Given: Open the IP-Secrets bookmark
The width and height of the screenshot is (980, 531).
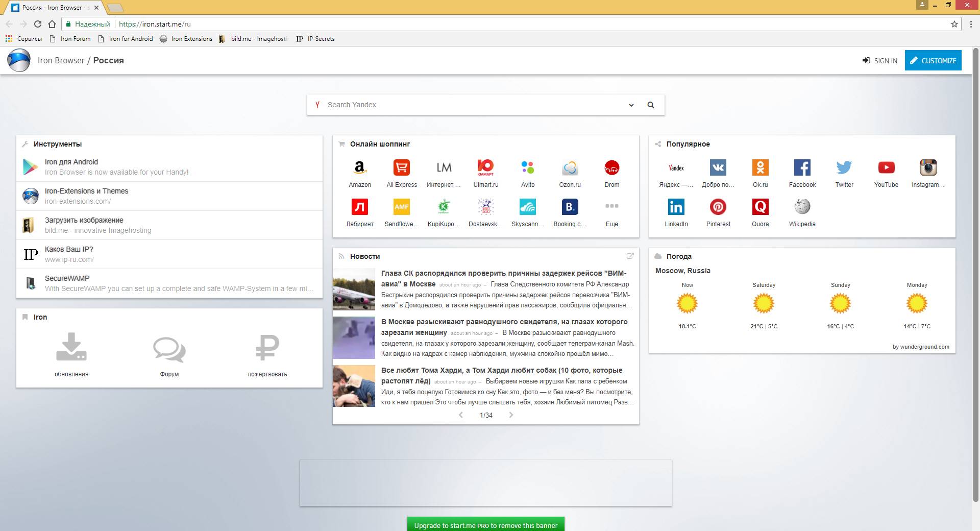Looking at the screenshot, I should (315, 39).
